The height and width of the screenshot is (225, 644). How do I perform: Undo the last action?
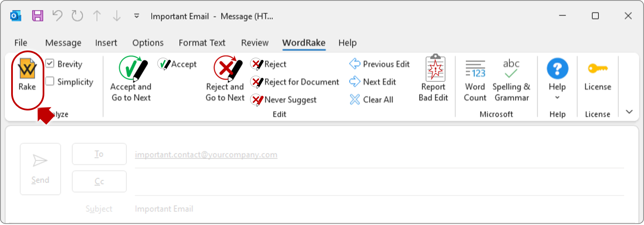pos(57,16)
